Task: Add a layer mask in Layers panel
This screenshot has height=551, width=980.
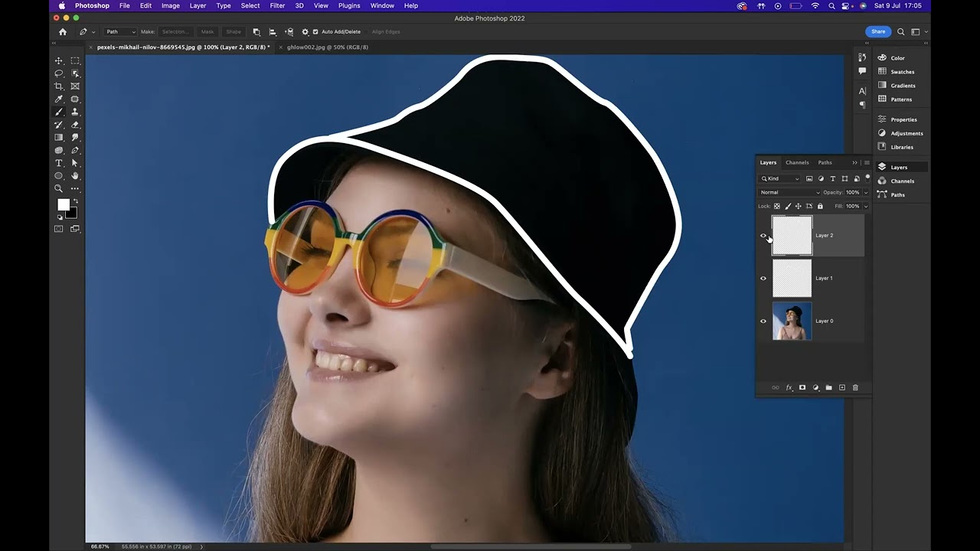Action: click(802, 388)
